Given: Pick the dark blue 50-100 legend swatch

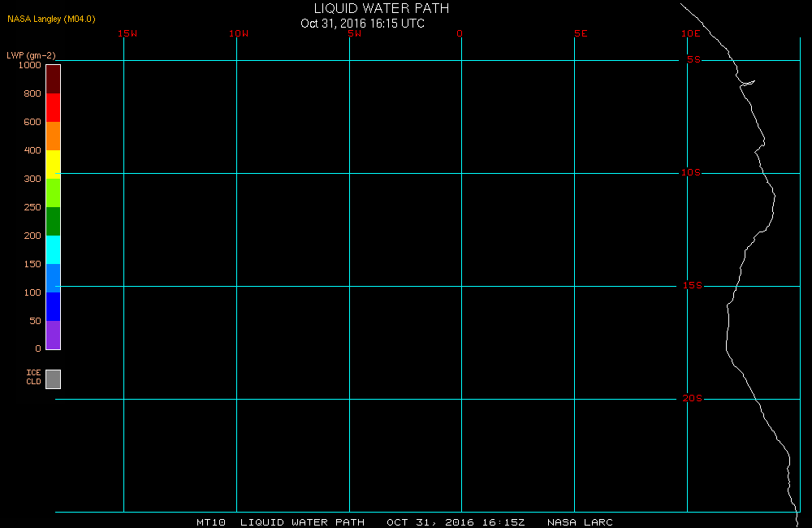Looking at the screenshot, I should [x=54, y=307].
